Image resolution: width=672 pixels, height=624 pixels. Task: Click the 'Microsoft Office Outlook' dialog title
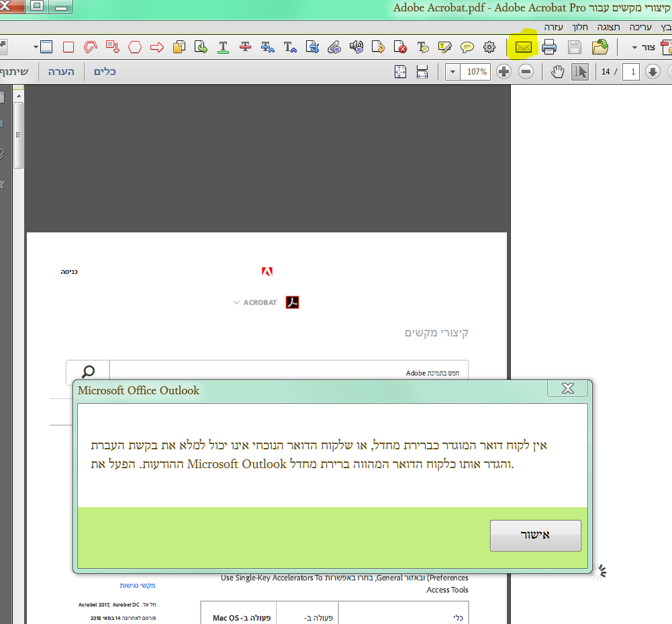point(138,390)
